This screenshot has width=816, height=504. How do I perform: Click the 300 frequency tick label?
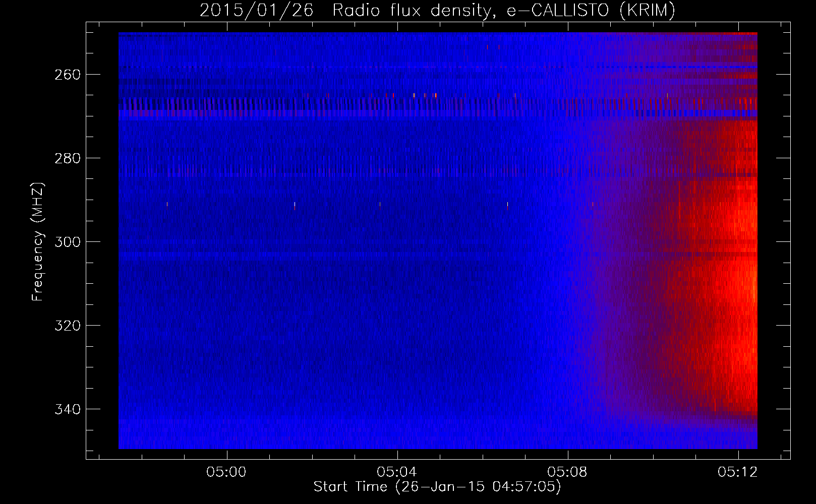pos(68,242)
